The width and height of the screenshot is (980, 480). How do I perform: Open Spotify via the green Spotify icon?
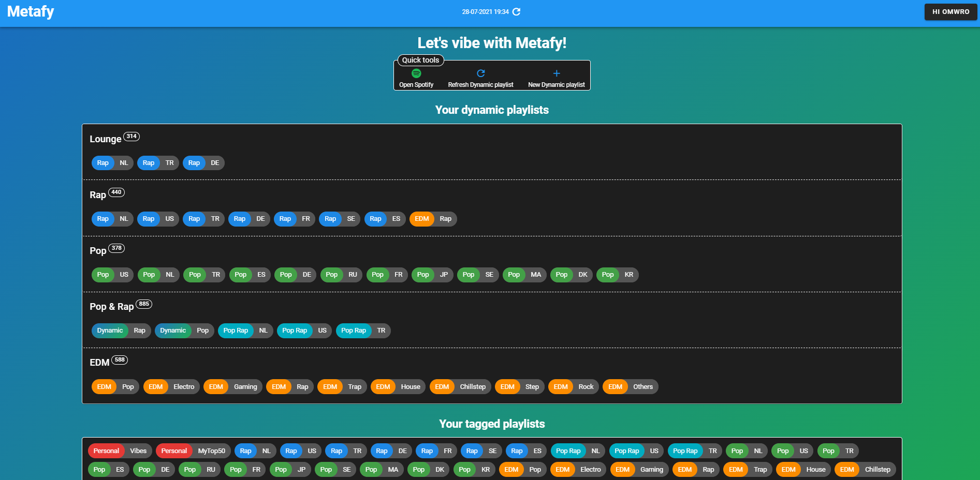[x=416, y=73]
